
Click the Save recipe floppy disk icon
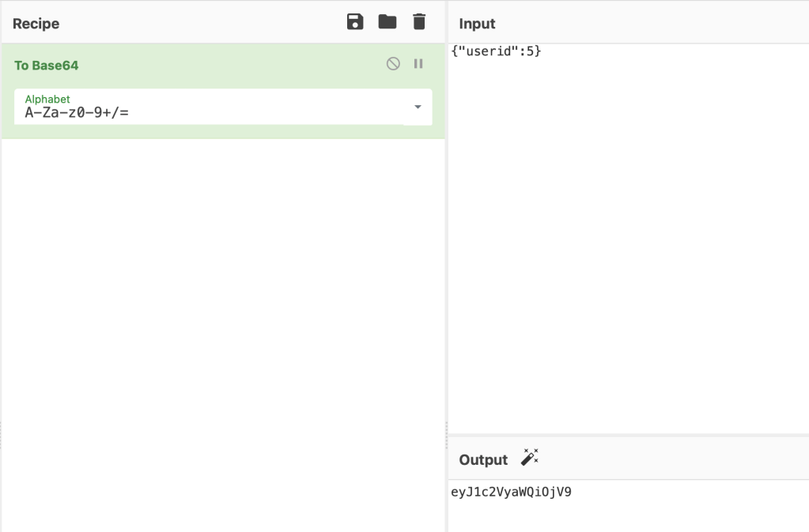click(355, 22)
